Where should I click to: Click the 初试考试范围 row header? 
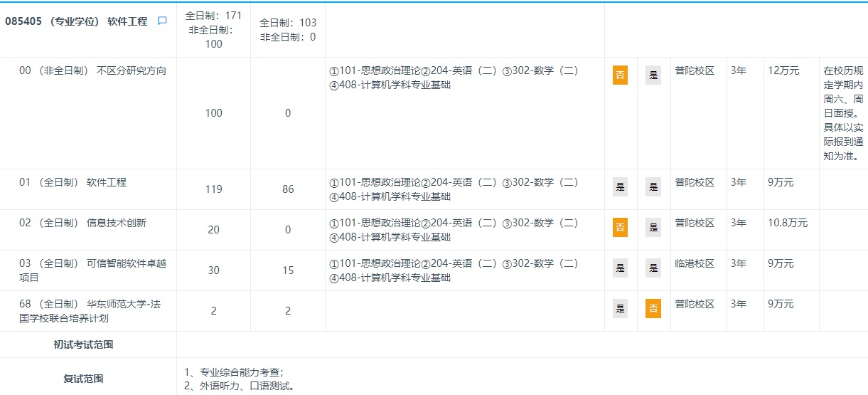pos(83,344)
